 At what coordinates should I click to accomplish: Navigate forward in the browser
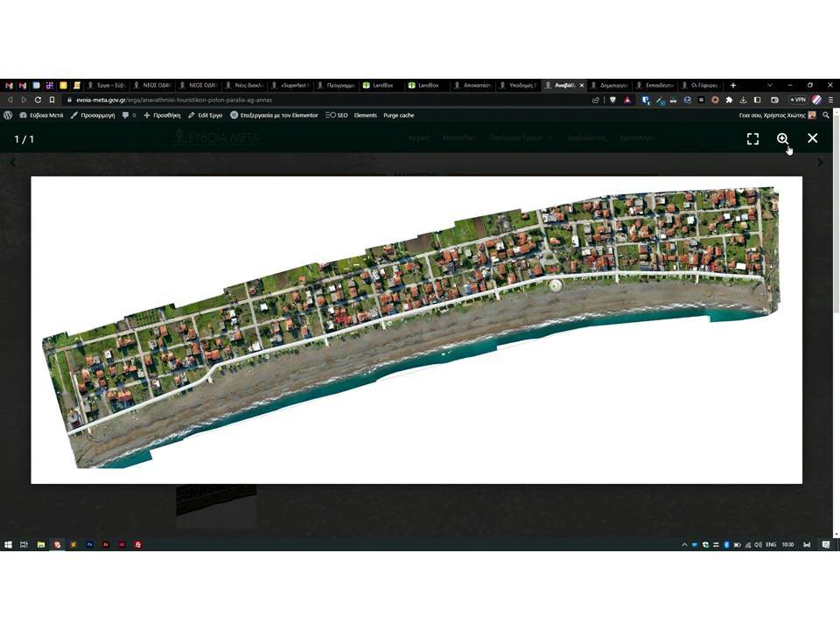[x=24, y=100]
